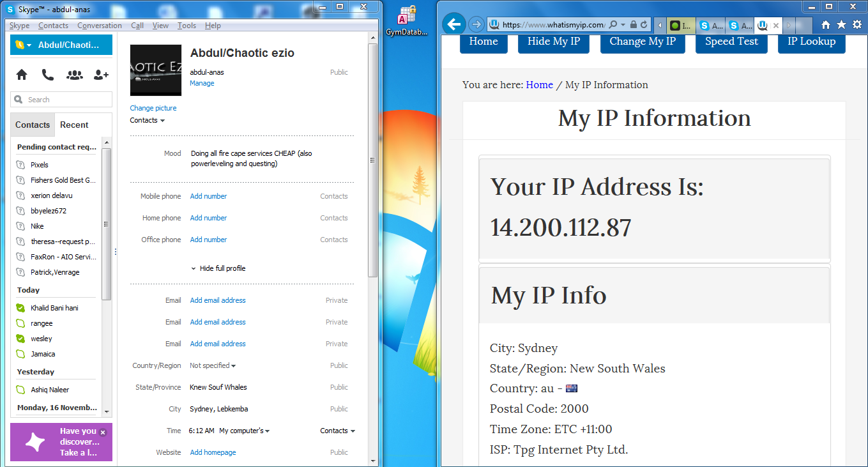Add an Office phone number
Image resolution: width=868 pixels, height=467 pixels.
[208, 240]
